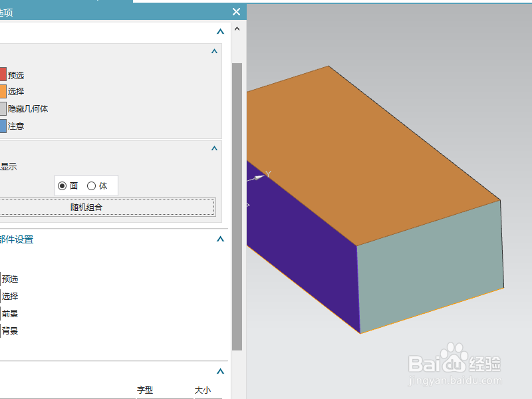This screenshot has height=399, width=532.
Task: Open the orange 选择 color swatch
Action: click(3, 91)
